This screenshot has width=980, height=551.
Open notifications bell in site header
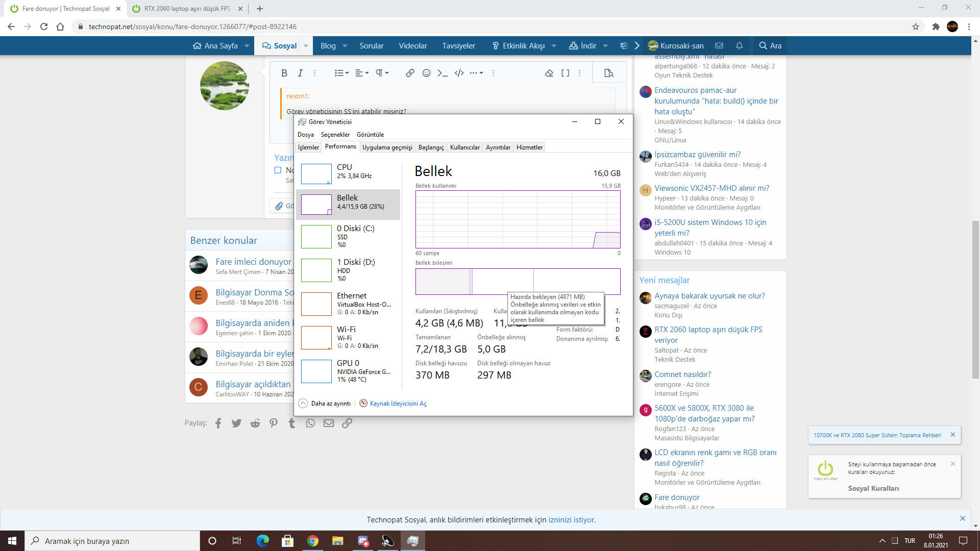[x=739, y=46]
